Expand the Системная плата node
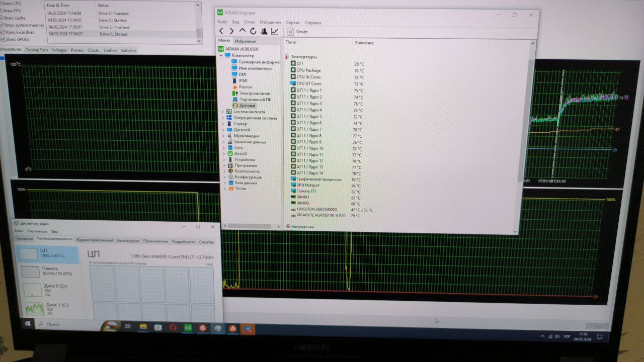Viewport: 644px width, 362px height. click(223, 112)
